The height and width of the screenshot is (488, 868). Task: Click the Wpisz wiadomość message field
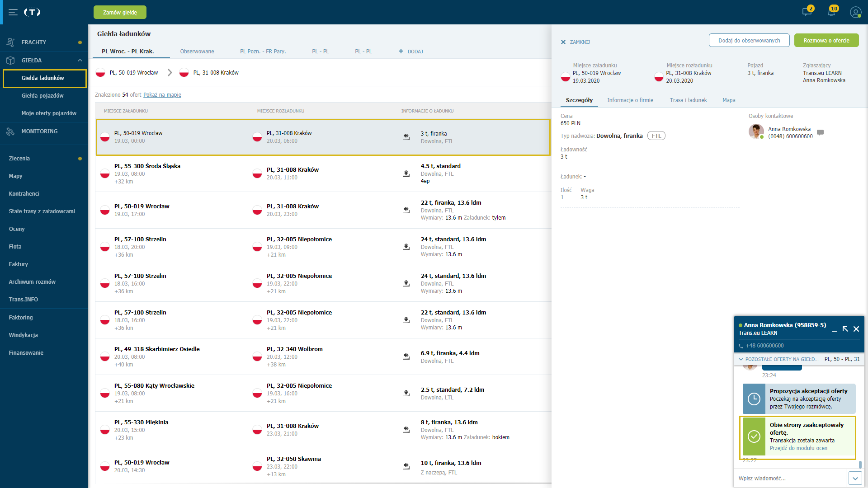point(790,478)
